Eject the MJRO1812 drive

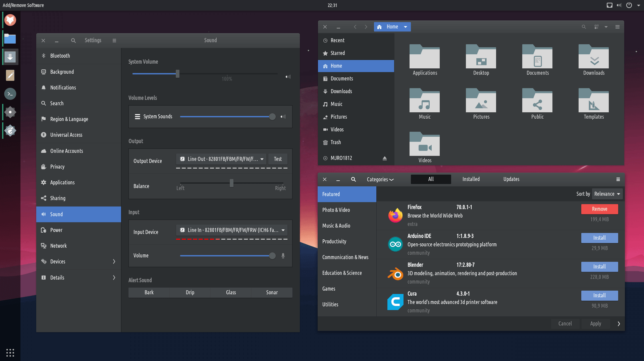click(x=385, y=158)
